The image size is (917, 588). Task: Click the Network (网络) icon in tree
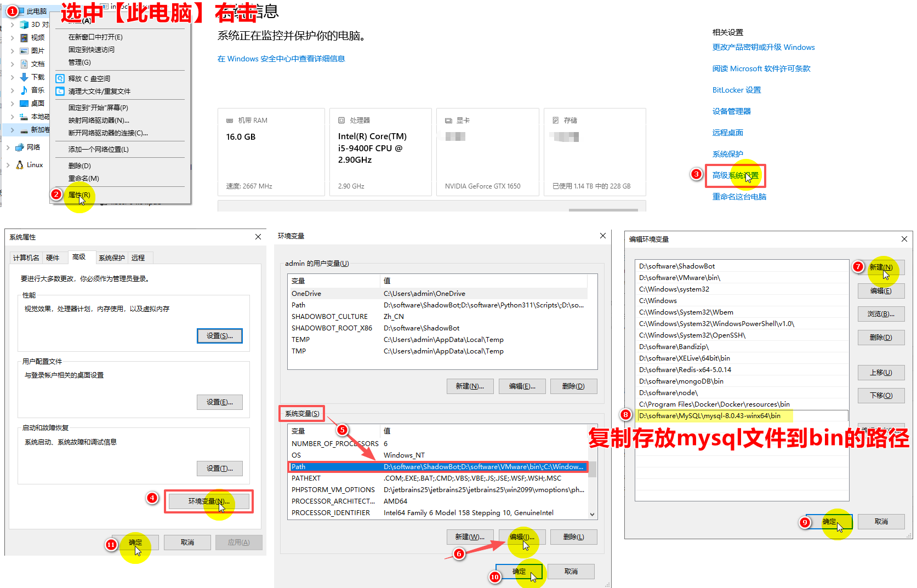coord(20,147)
